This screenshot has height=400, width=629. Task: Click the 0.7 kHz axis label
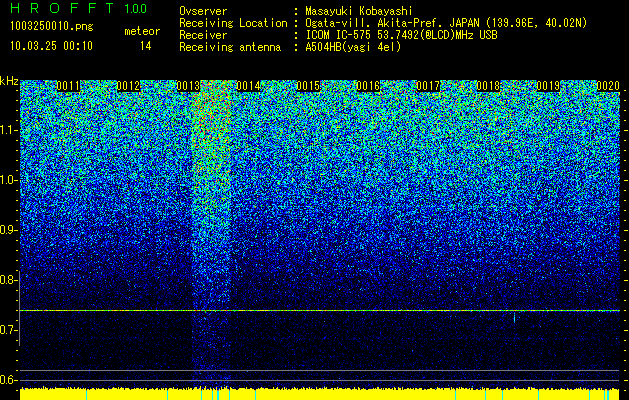tap(8, 330)
